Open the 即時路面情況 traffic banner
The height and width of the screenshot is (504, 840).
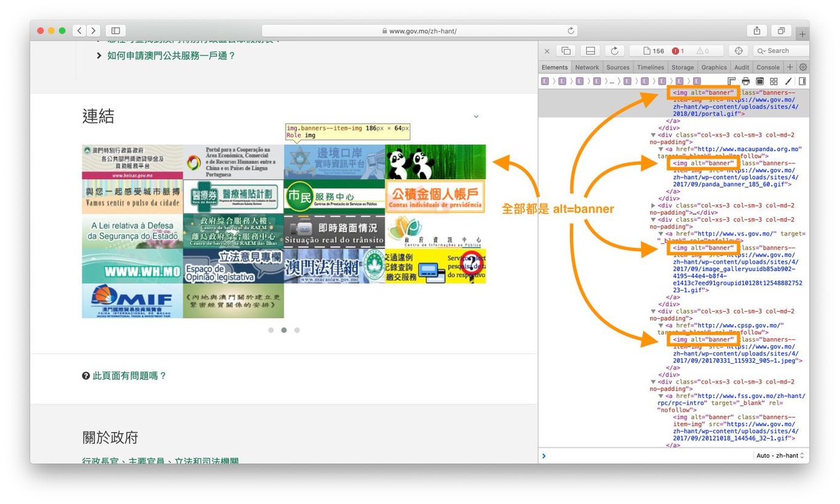335,231
